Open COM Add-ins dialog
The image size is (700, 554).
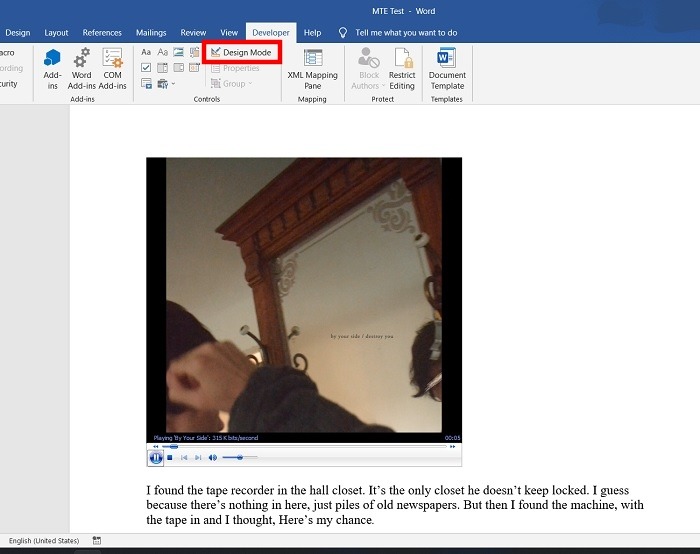112,69
